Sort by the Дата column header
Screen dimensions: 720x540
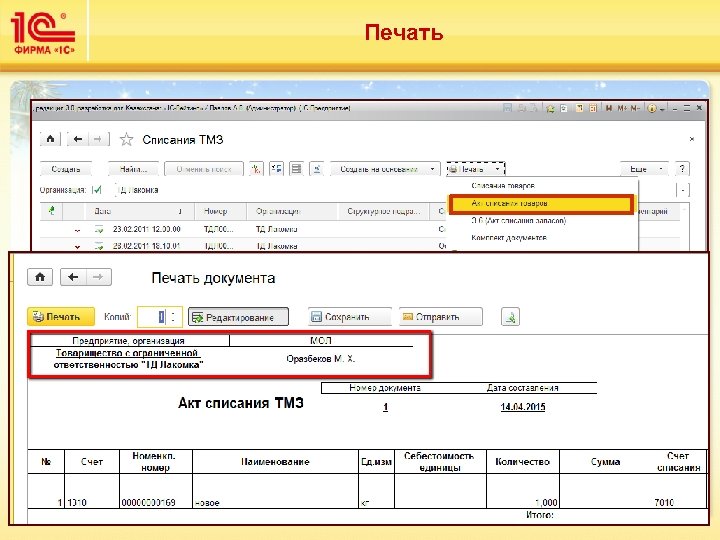[x=138, y=211]
